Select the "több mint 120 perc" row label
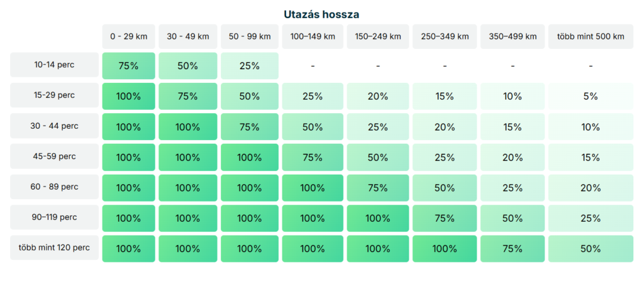The image size is (644, 282). click(x=55, y=247)
